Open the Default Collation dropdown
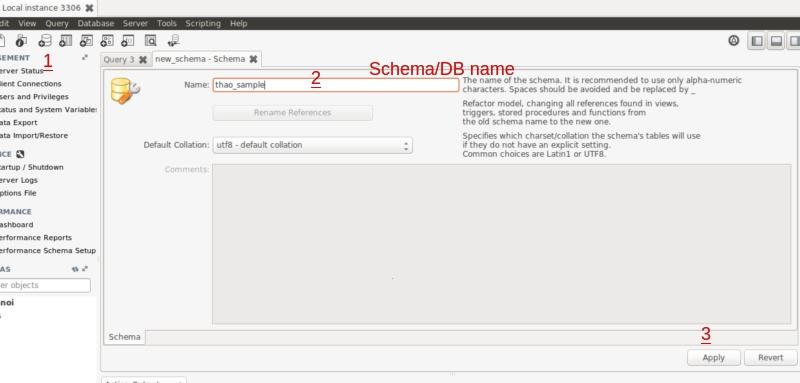 tap(312, 145)
